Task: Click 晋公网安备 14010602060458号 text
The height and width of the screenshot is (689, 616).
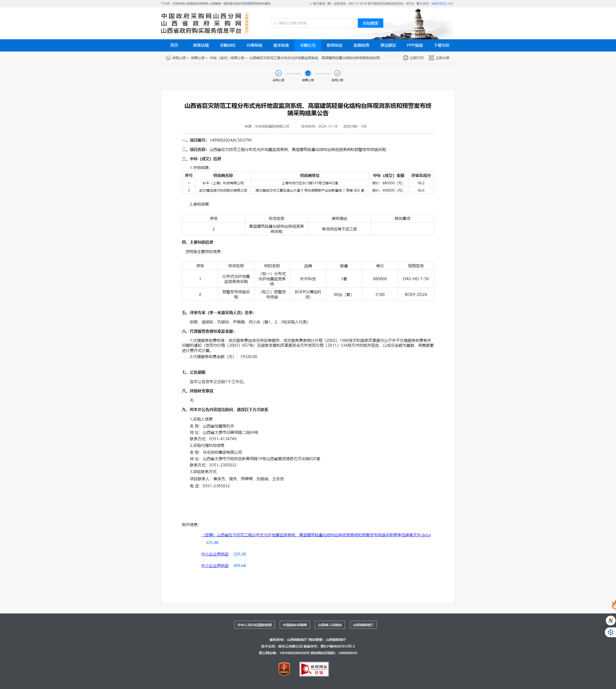Action: [x=284, y=653]
